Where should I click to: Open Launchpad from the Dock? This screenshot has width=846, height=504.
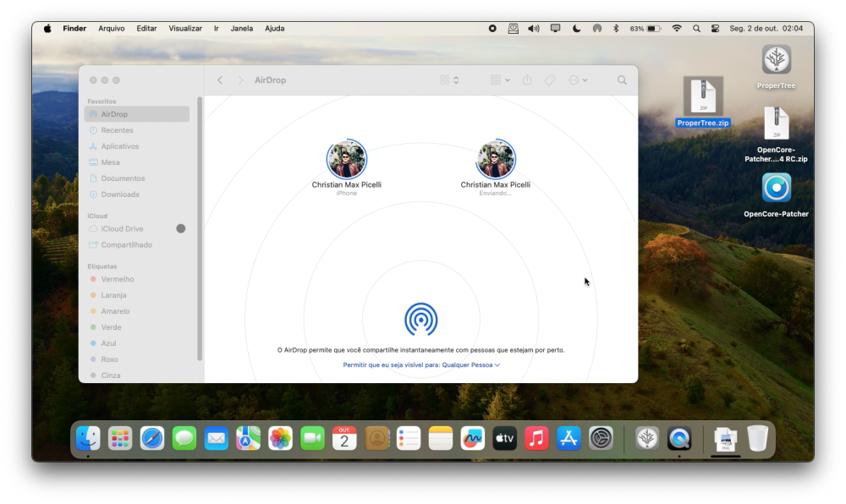tap(120, 438)
